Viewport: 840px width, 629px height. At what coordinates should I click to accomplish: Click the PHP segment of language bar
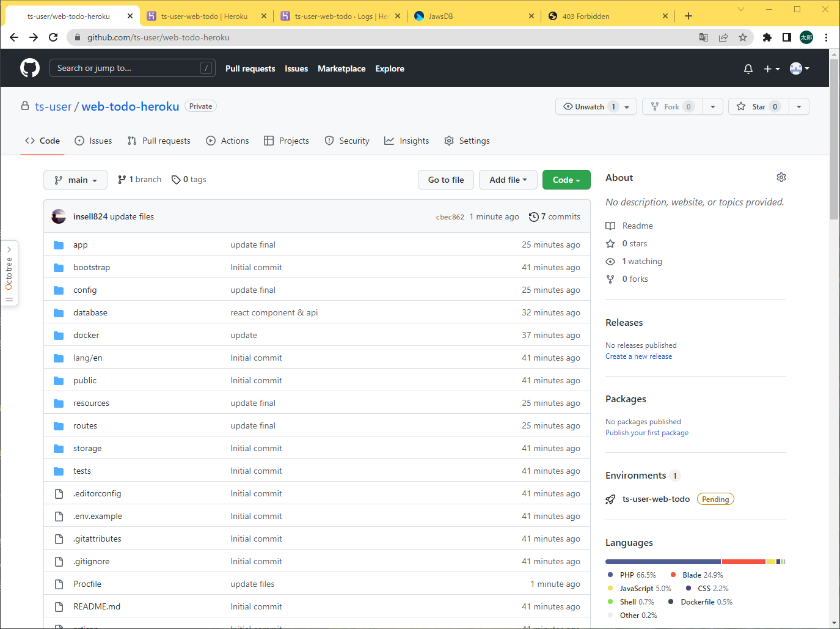click(x=663, y=562)
